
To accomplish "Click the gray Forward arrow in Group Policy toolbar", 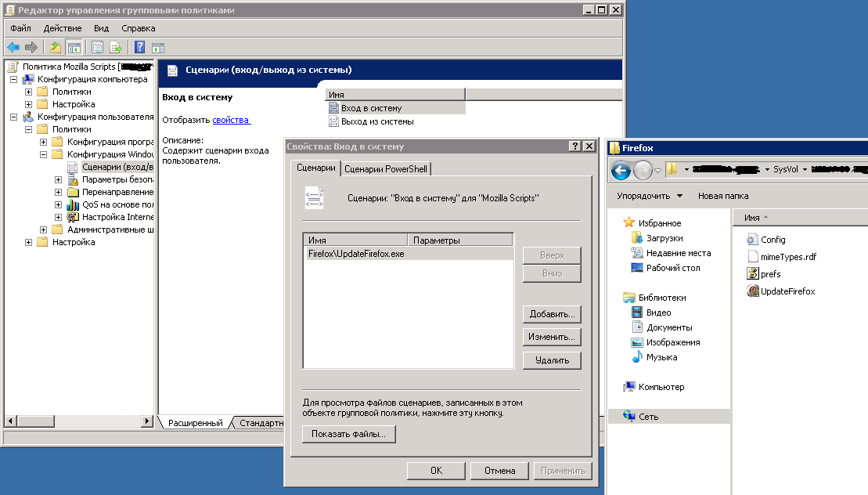I will (x=31, y=48).
